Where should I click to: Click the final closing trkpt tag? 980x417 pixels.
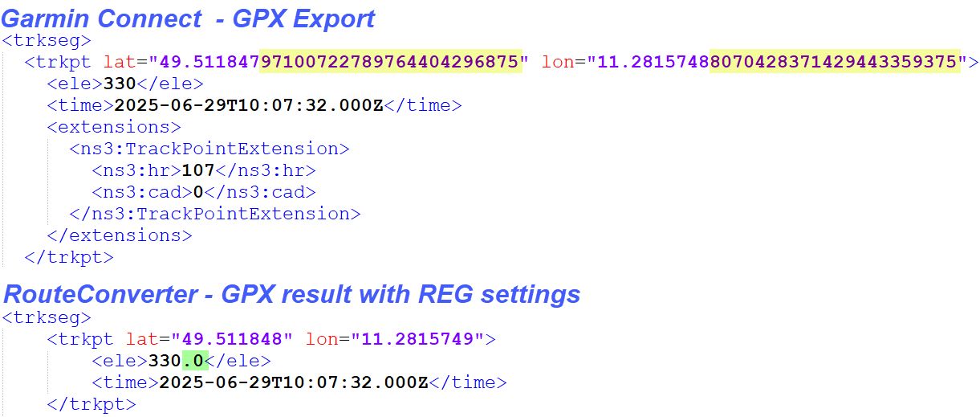(91, 404)
